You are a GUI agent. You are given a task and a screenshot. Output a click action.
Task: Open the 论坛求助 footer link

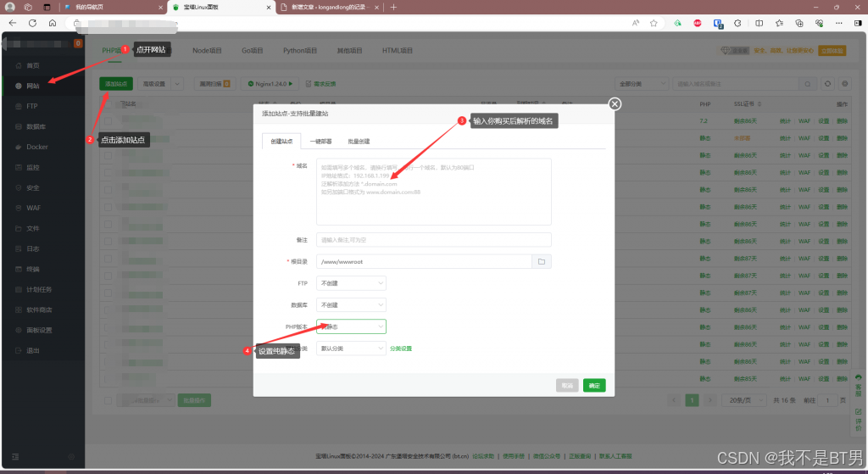[482, 456]
